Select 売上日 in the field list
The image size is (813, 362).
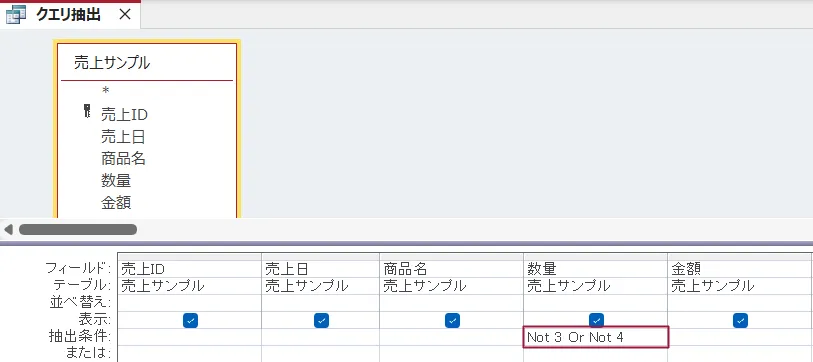pos(123,137)
